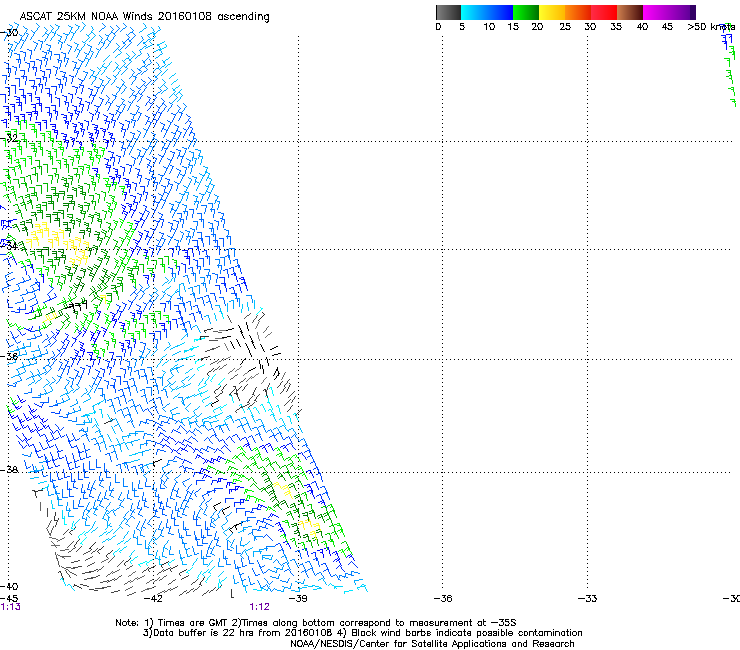Click the latitude label '-34' on the left axis
Screen dimensions: 740x650
[9, 246]
